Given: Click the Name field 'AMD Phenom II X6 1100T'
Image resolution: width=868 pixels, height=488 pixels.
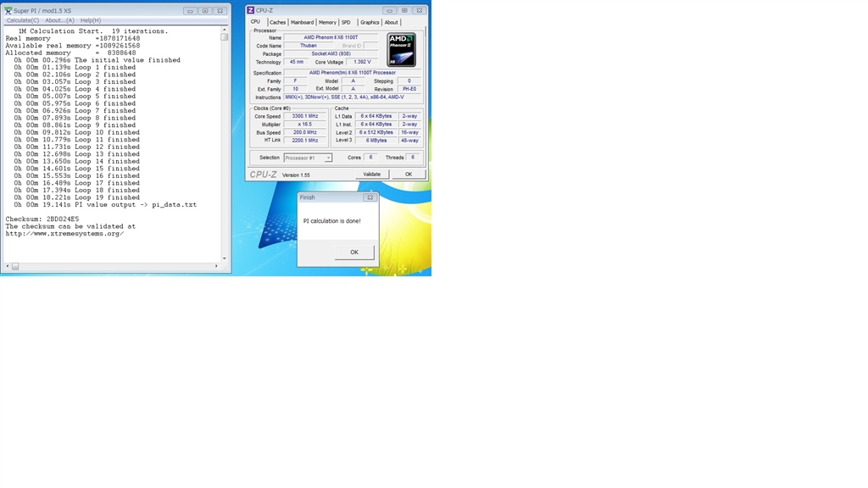Looking at the screenshot, I should tap(331, 37).
